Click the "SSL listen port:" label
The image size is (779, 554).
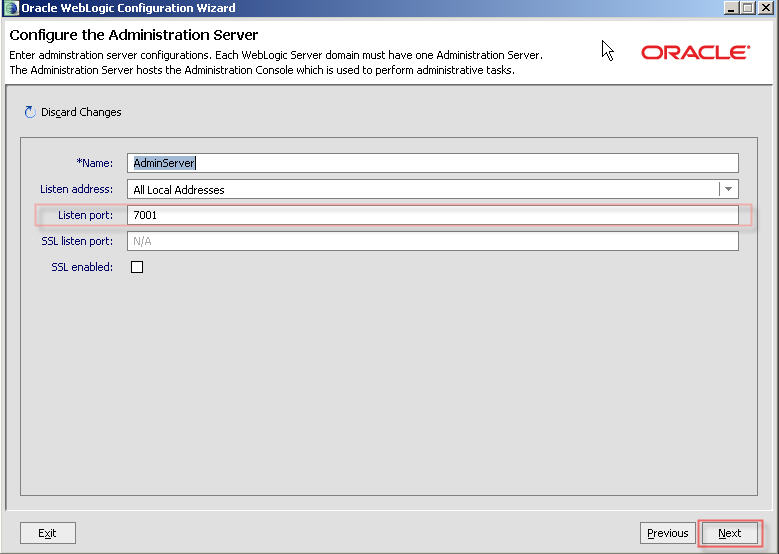(x=77, y=241)
